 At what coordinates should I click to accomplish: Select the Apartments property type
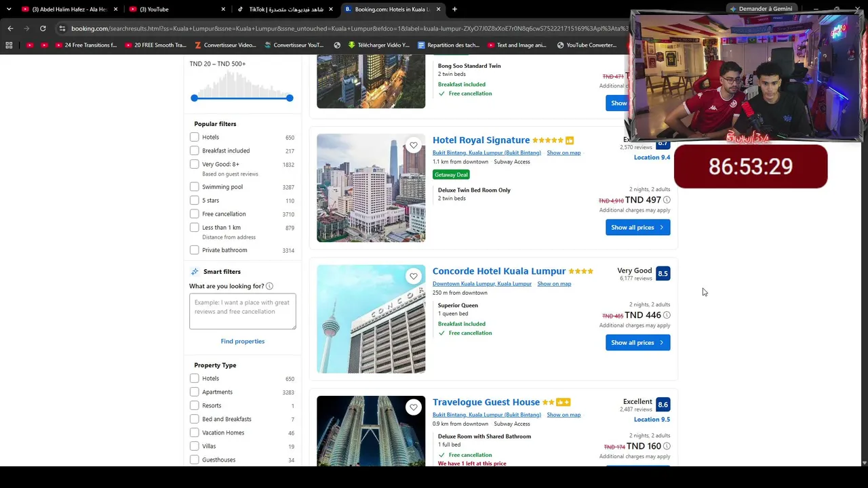[195, 392]
